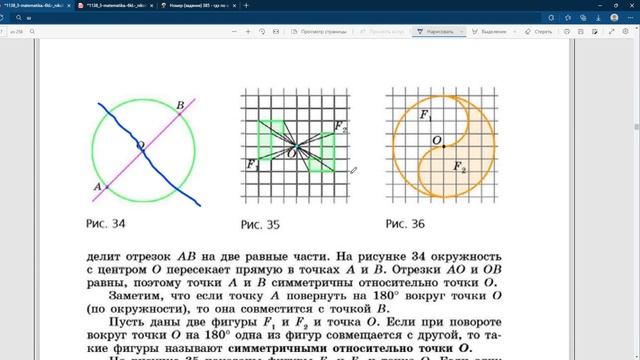Screen dimensions: 640x360
Task: Open the Просмотр страницы page view
Action: (319, 31)
